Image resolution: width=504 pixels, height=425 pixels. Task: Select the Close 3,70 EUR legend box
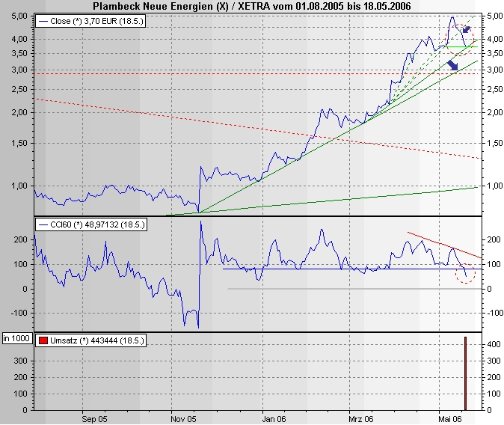90,21
